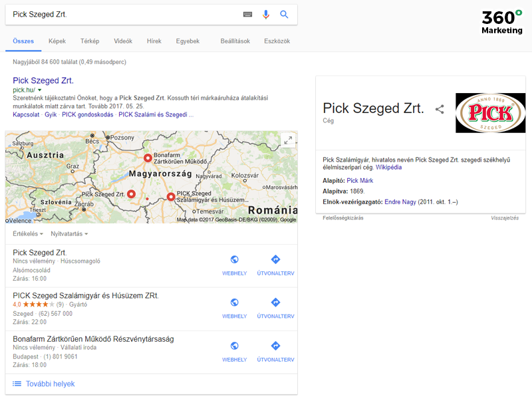Image resolution: width=532 pixels, height=407 pixels.
Task: Click WEBHELY label for Bonafarm listing
Action: pos(235,360)
